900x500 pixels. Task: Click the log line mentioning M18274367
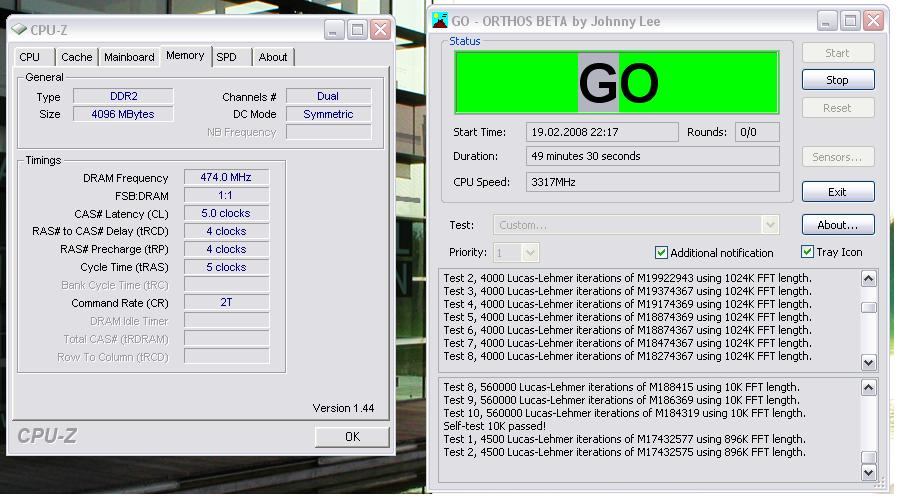(x=627, y=356)
